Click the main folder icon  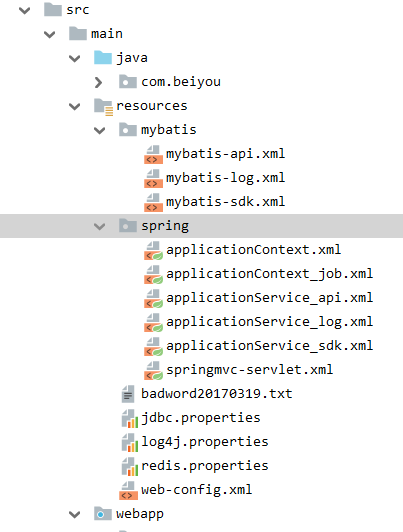point(78,33)
